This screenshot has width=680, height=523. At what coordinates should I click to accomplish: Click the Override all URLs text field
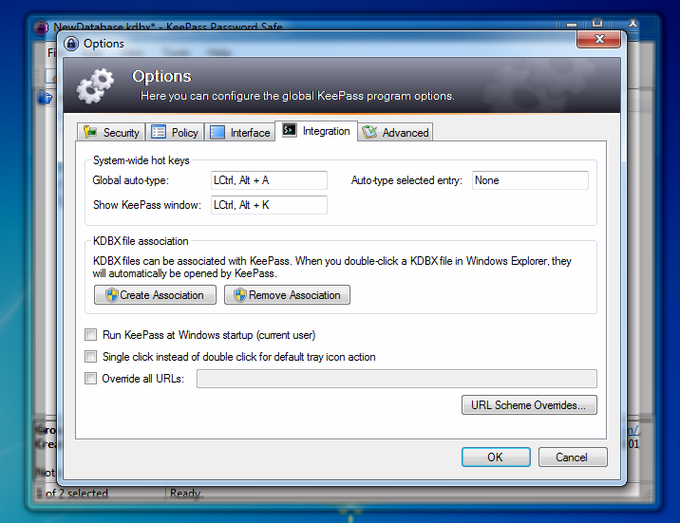pyautogui.click(x=396, y=379)
